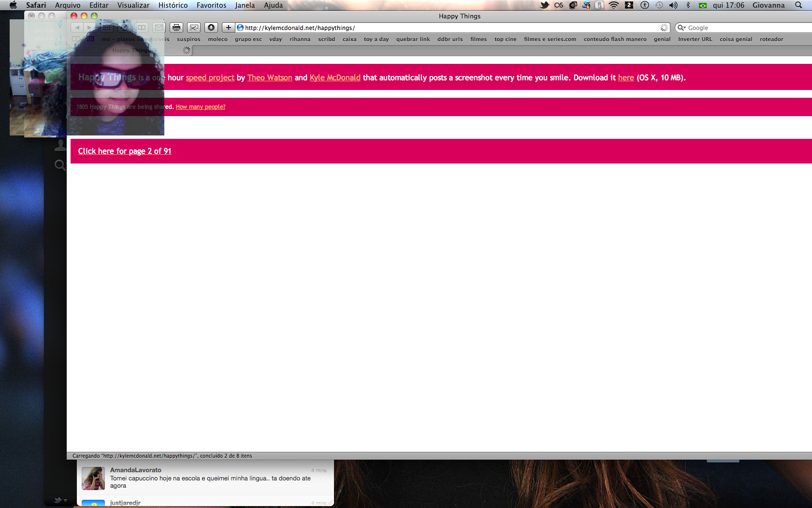
Task: Click the globe site icon in address bar
Action: pyautogui.click(x=240, y=28)
